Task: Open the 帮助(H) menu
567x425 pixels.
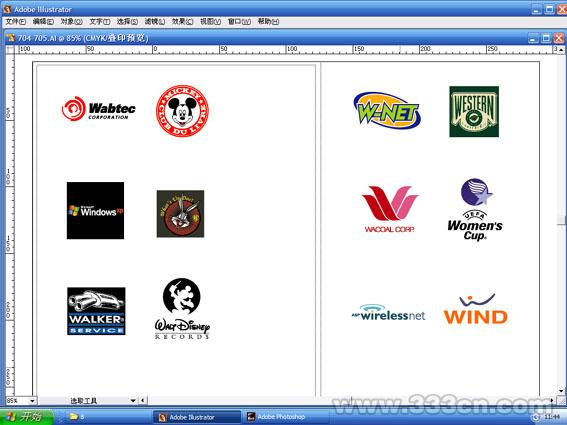Action: coord(268,22)
